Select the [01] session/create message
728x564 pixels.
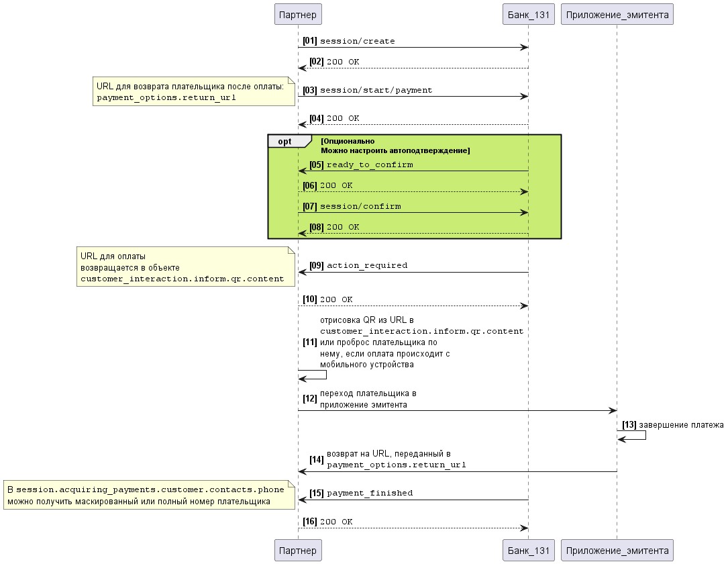click(x=349, y=41)
